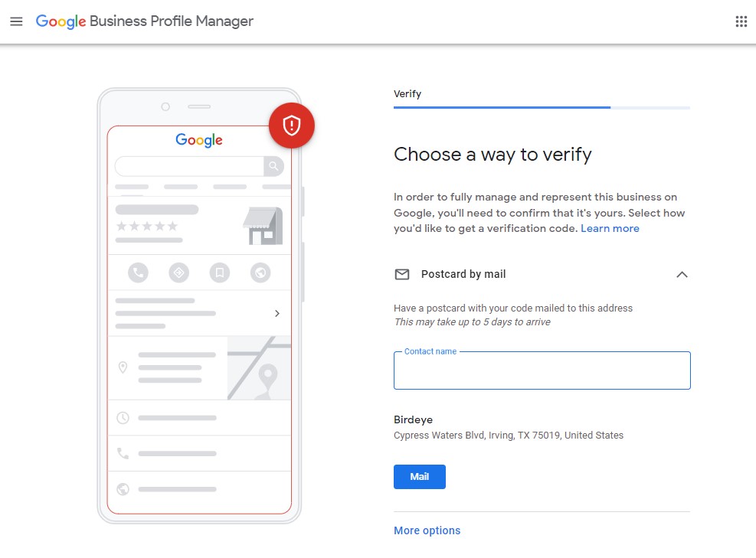This screenshot has height=558, width=756.
Task: Click the map thumbnail in phone mockup
Action: coord(260,368)
